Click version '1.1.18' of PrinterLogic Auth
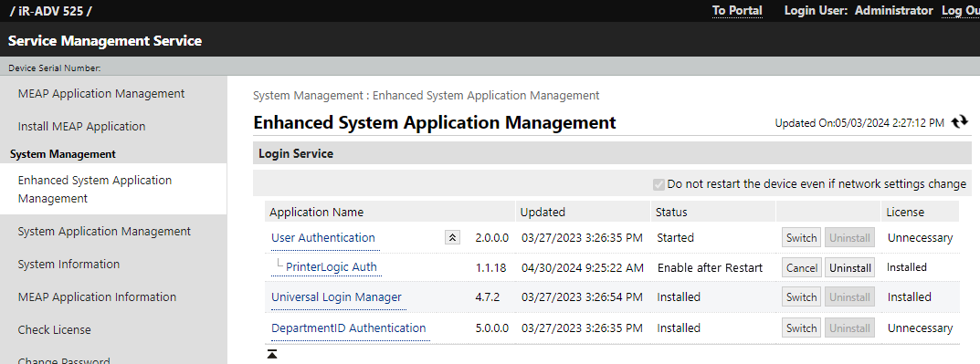The width and height of the screenshot is (980, 364). (x=492, y=268)
